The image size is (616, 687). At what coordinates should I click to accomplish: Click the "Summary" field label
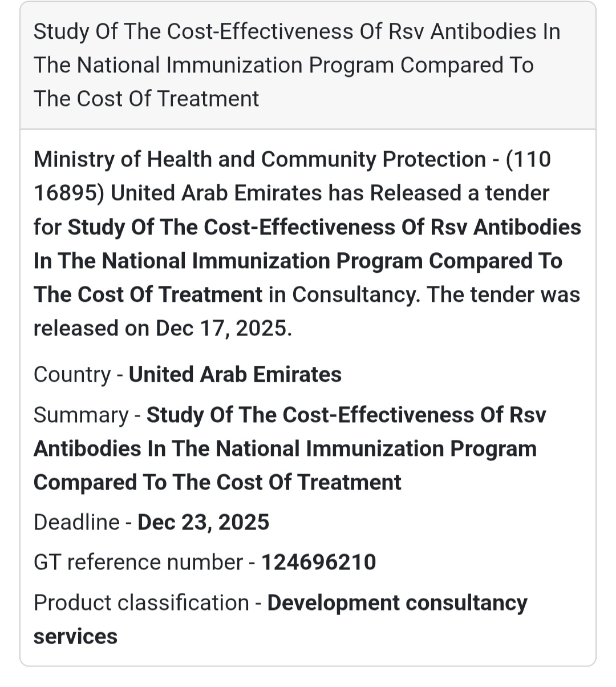[81, 415]
